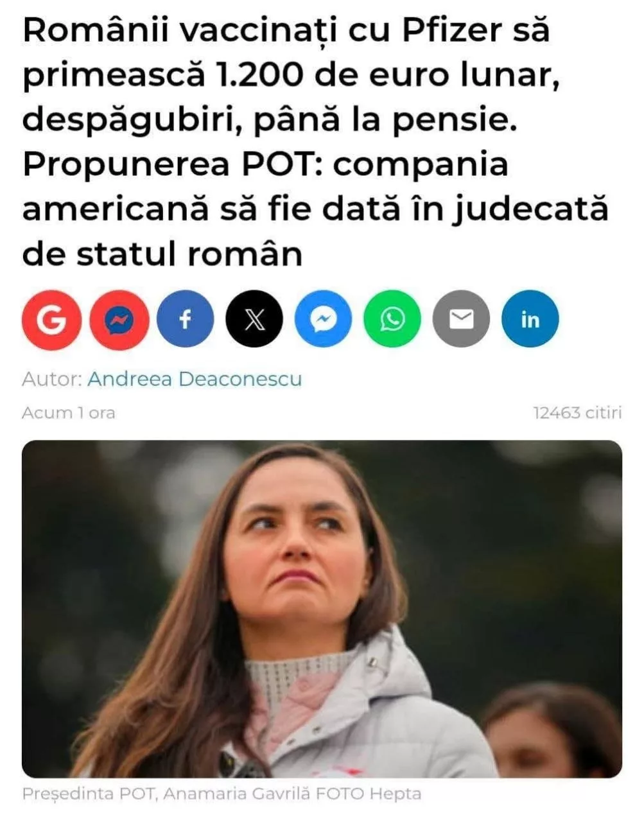Share the article on LinkedIn
The image size is (644, 822).
point(530,319)
